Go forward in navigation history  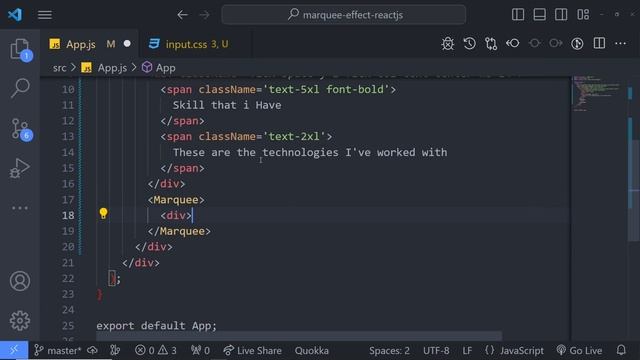point(204,15)
